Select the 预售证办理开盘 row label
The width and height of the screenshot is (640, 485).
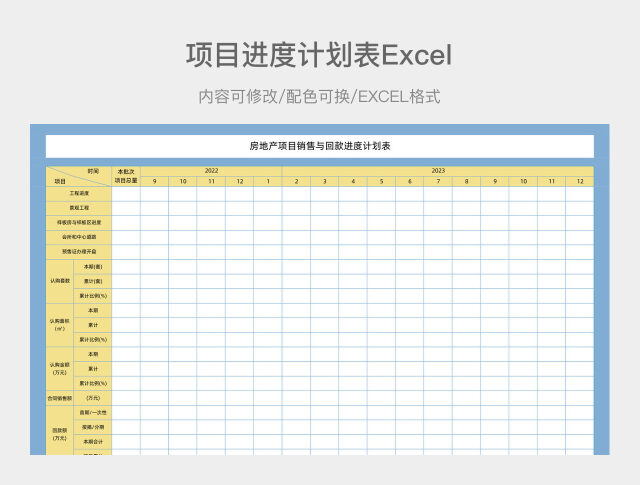pos(79,252)
